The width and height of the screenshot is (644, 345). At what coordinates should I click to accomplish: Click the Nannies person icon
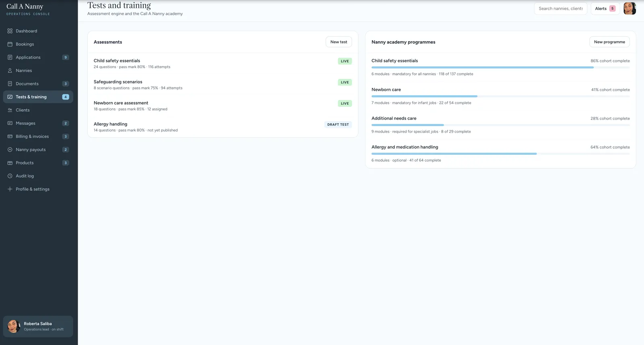10,71
